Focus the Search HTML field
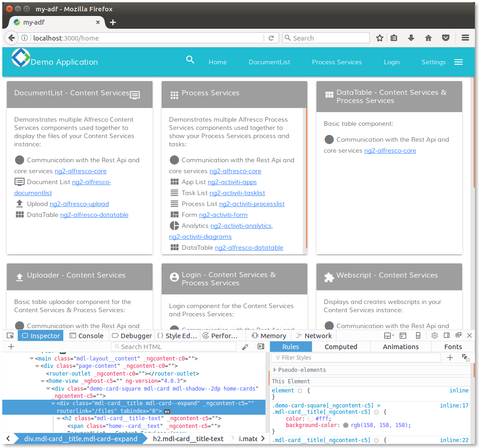The width and height of the screenshot is (479, 448). (173, 347)
